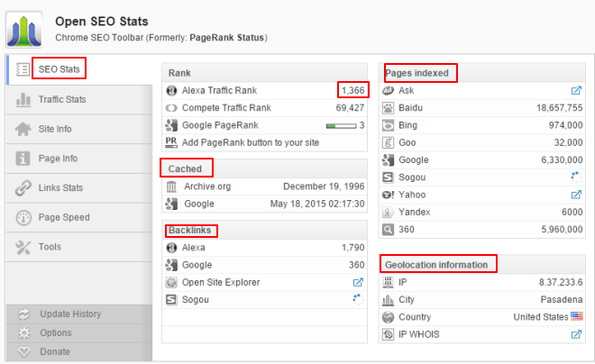
Task: Open Archive.org cached date December 19, 1996
Action: tap(324, 187)
